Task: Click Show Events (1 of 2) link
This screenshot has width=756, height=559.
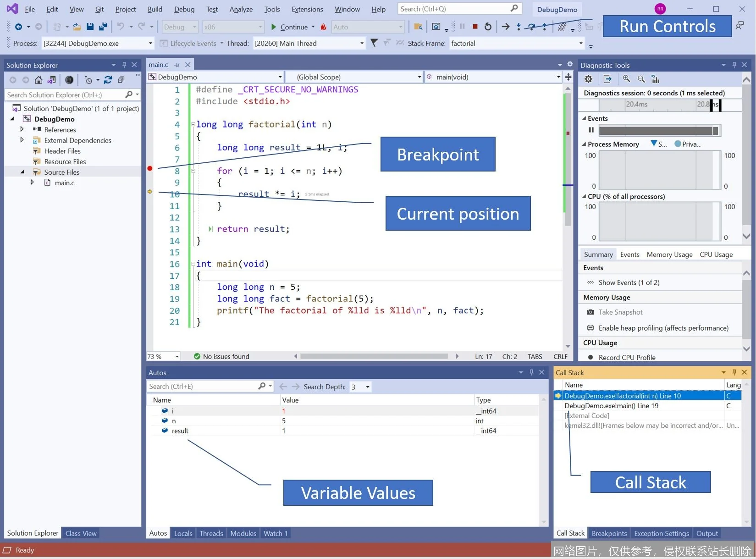Action: point(629,282)
